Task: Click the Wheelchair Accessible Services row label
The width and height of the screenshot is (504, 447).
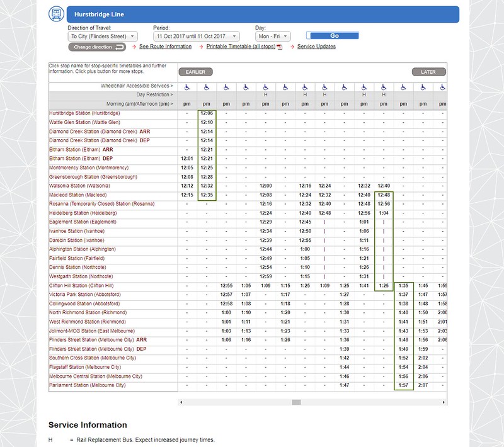Action: point(137,86)
